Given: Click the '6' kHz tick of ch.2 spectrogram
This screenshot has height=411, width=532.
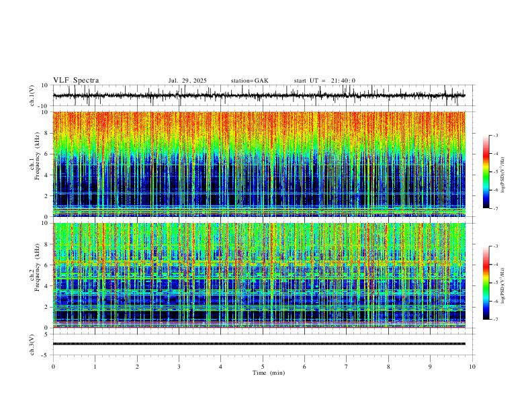Looking at the screenshot, I should [47, 265].
